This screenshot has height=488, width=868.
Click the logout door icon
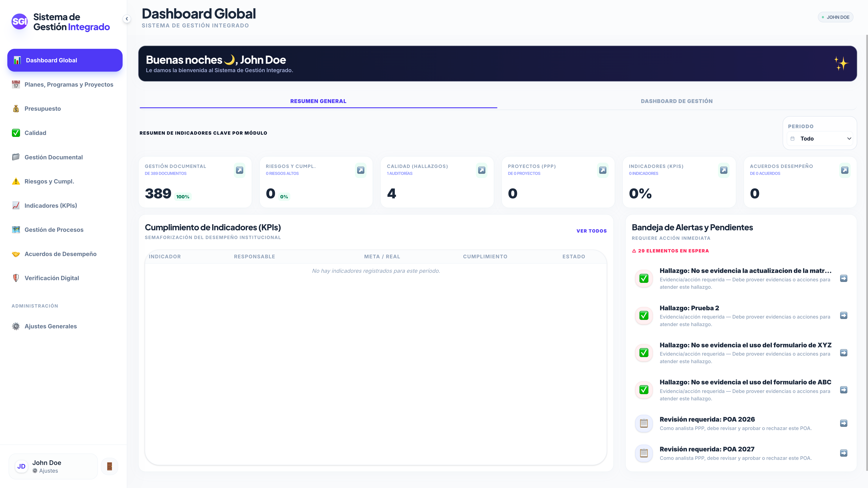click(110, 466)
